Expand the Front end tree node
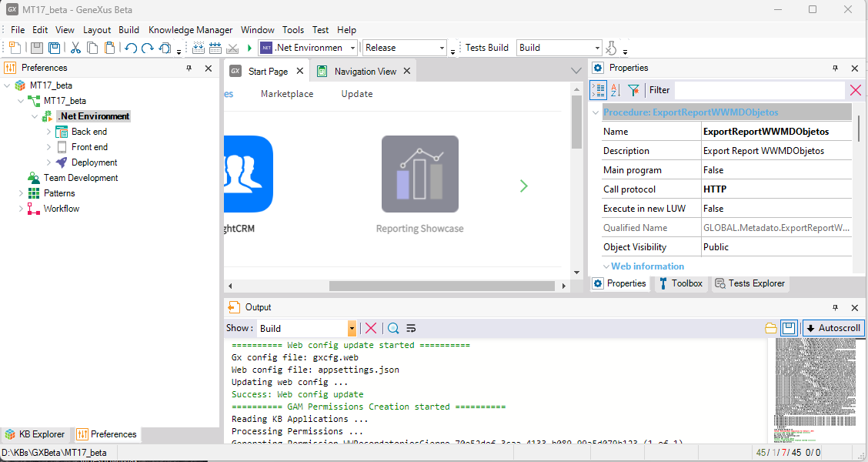This screenshot has height=462, width=868. (x=48, y=147)
